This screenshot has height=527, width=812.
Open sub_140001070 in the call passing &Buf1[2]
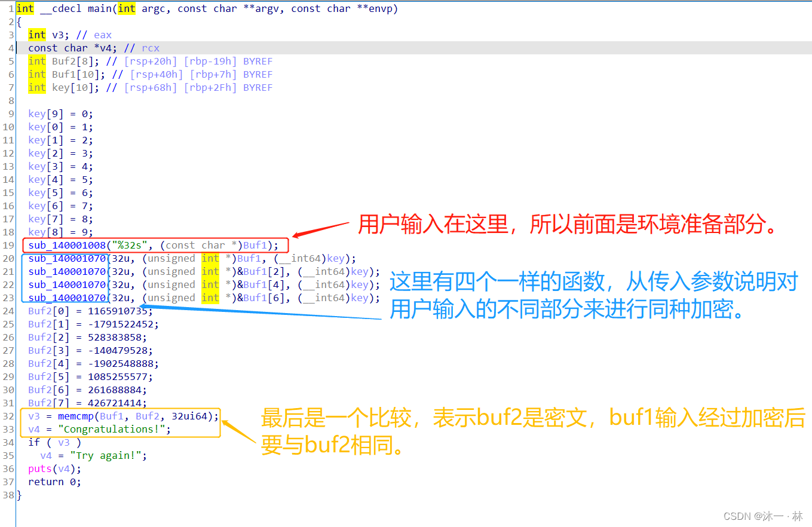(67, 271)
